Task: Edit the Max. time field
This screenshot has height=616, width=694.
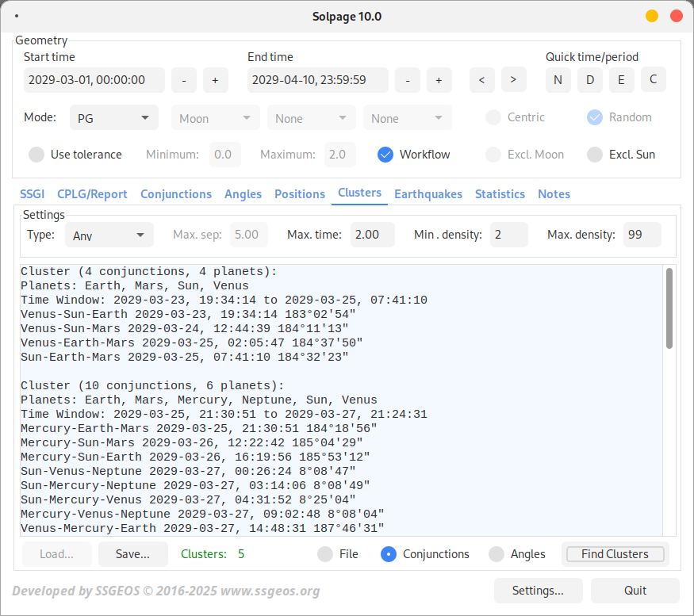Action: pos(372,235)
